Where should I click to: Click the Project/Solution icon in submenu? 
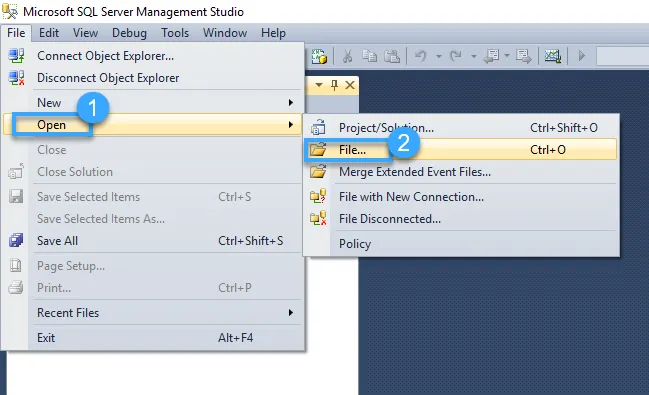point(318,128)
